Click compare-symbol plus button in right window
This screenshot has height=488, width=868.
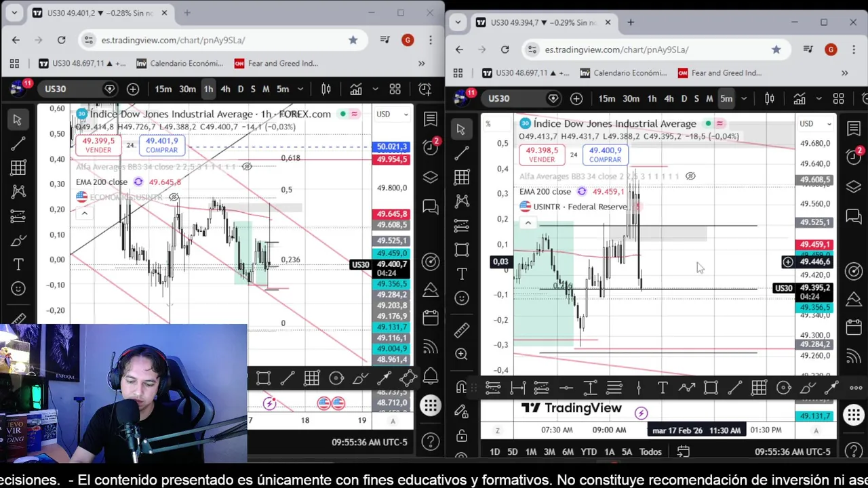(576, 98)
